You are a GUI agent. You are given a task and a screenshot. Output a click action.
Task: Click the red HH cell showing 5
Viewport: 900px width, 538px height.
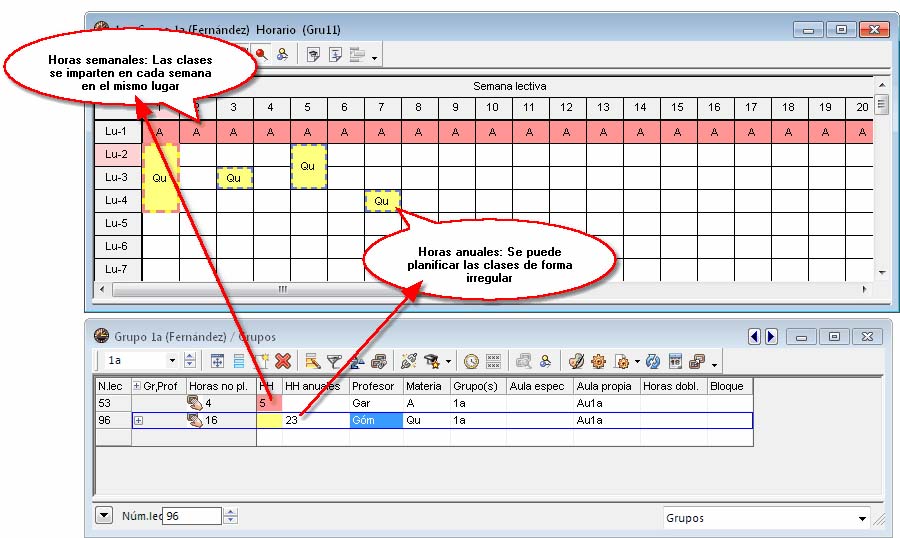[269, 403]
